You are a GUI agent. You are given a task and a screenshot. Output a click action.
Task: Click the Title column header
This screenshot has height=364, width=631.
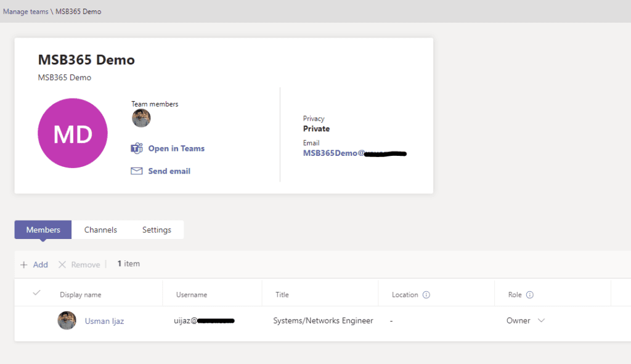click(282, 295)
